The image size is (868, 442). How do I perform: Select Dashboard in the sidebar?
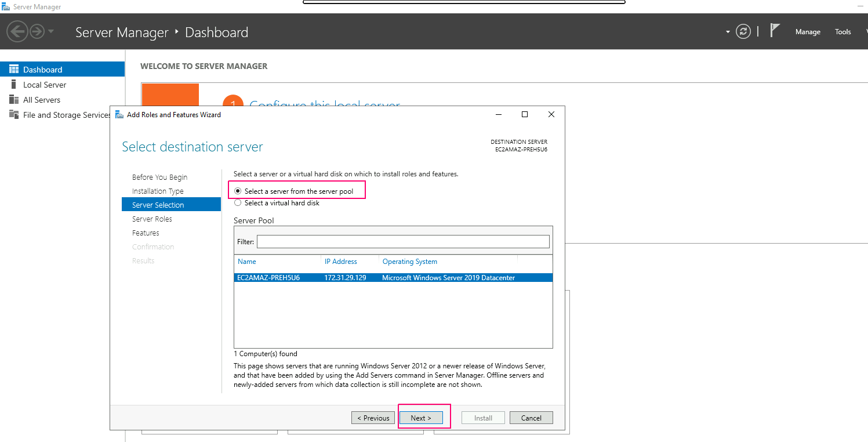coord(62,70)
